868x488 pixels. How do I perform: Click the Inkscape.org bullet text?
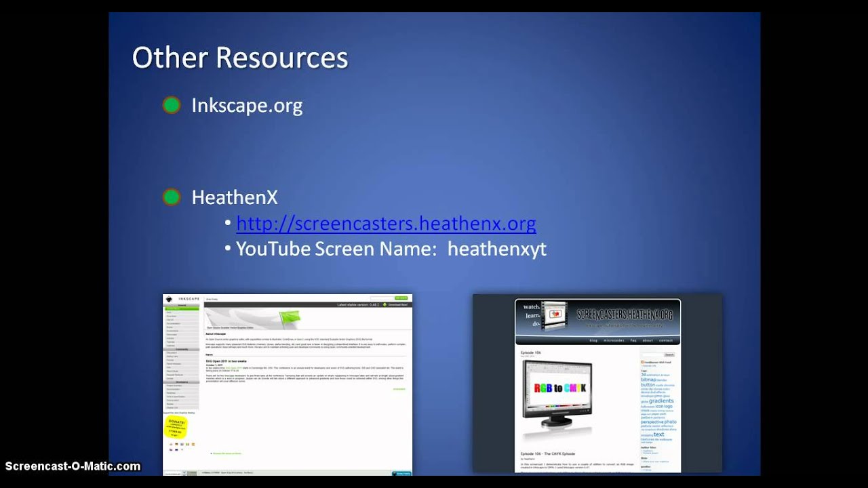pyautogui.click(x=247, y=105)
